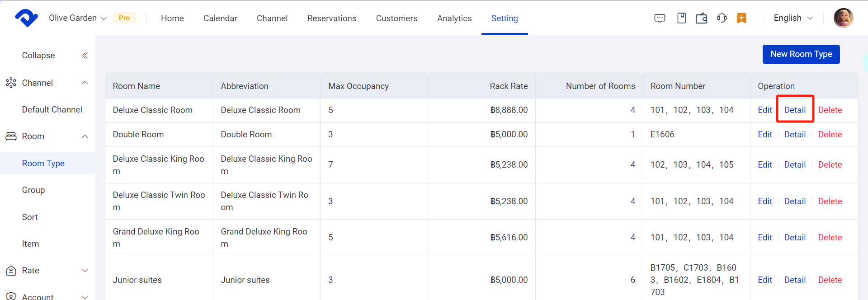Click the headset customer support icon

722,18
